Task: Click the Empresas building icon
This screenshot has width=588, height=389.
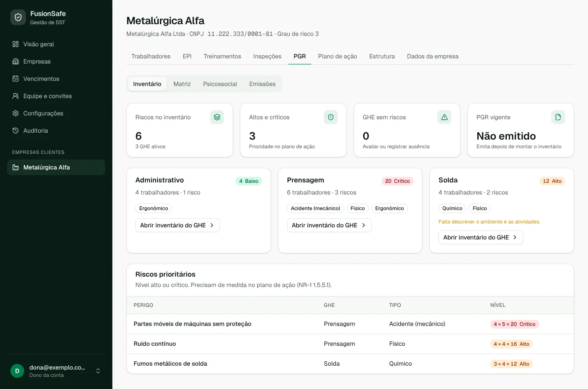Action: (16, 61)
